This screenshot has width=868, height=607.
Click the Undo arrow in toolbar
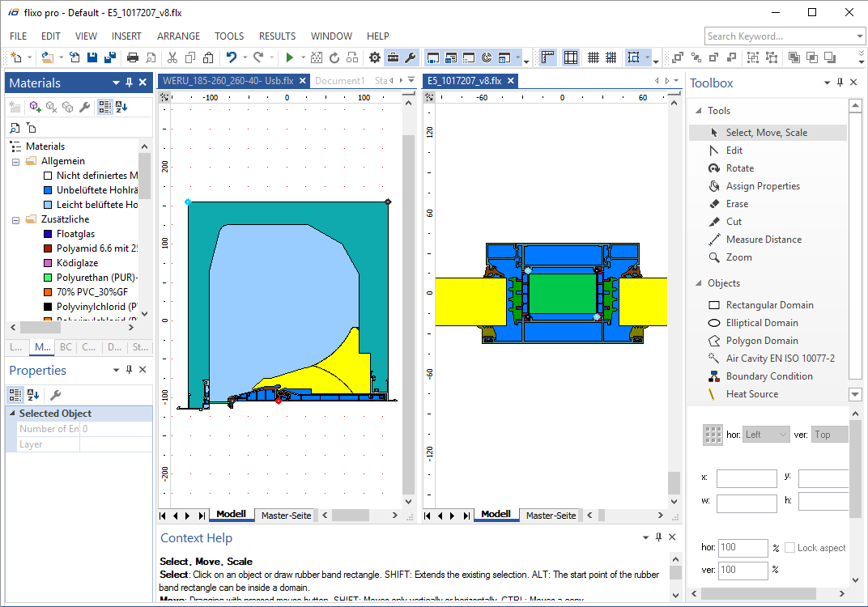231,57
